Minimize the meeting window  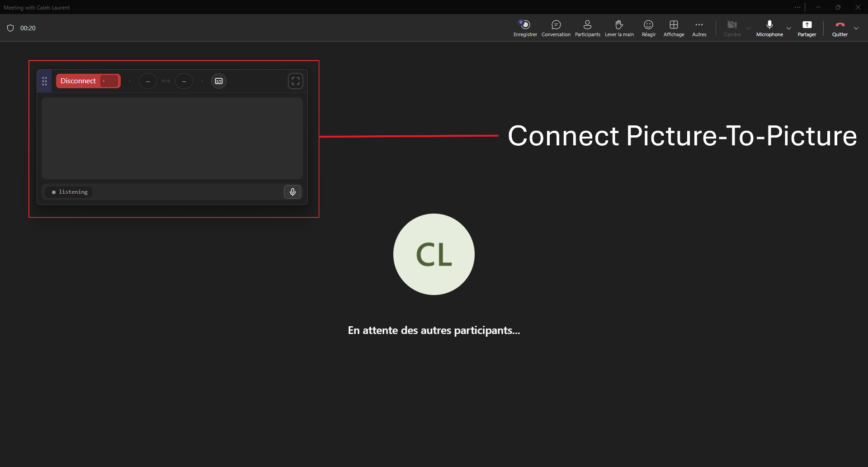818,7
